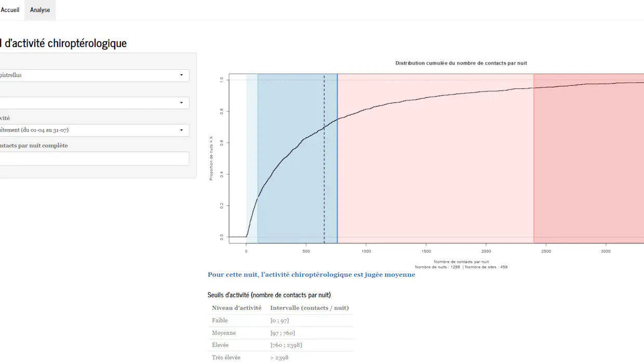Select the Très élevée row in table
The width and height of the screenshot is (644, 363).
pos(280,357)
